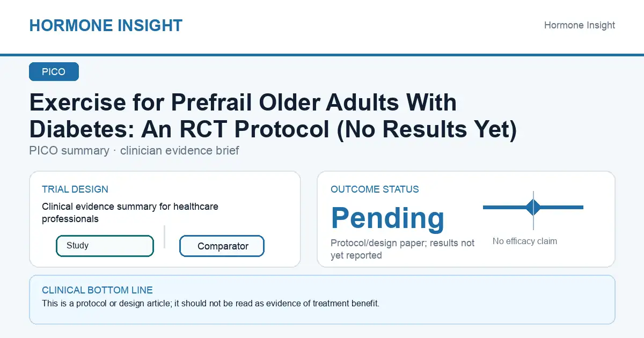Click the Study pill button
The width and height of the screenshot is (644, 338).
[x=105, y=246]
